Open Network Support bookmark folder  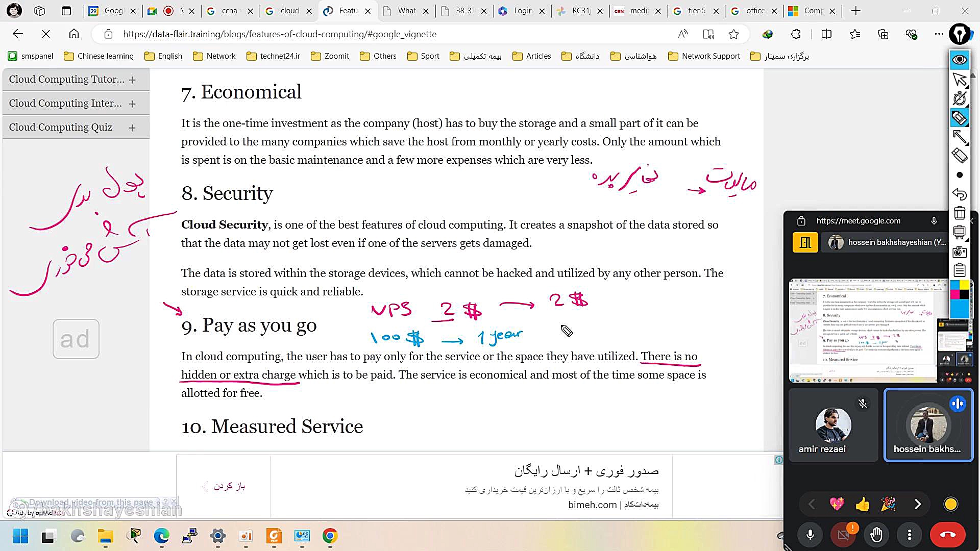704,56
